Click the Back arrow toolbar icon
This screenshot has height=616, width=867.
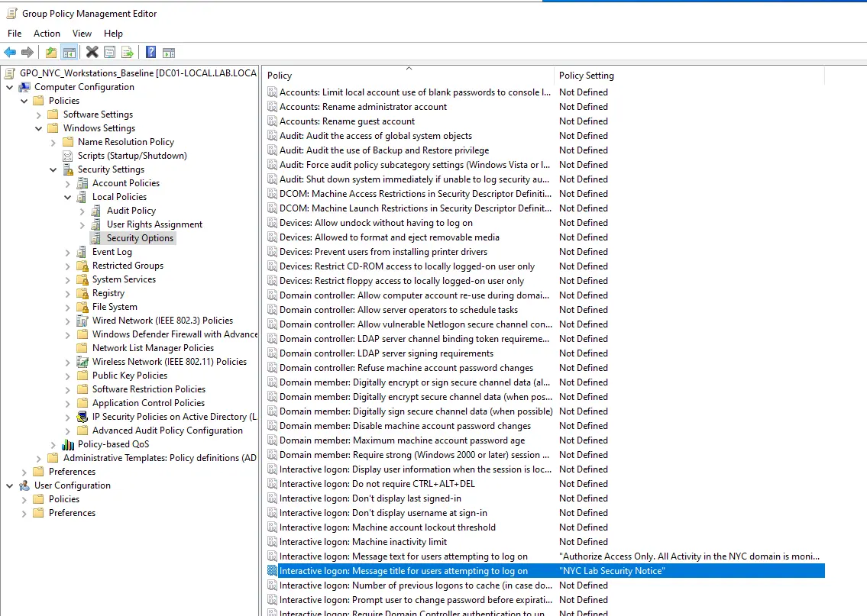tap(10, 53)
